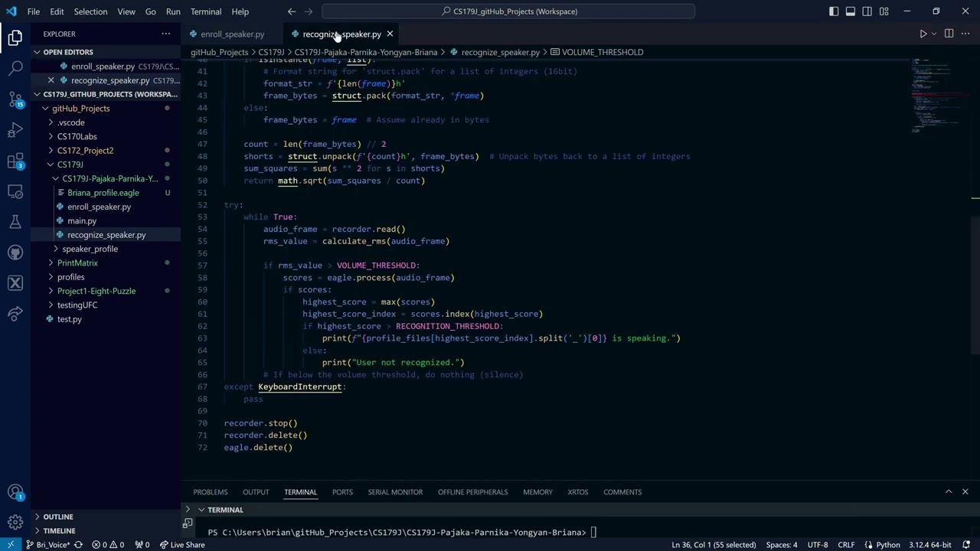Open the Testing flask view
Screen dimensions: 980x551
pos(15,222)
